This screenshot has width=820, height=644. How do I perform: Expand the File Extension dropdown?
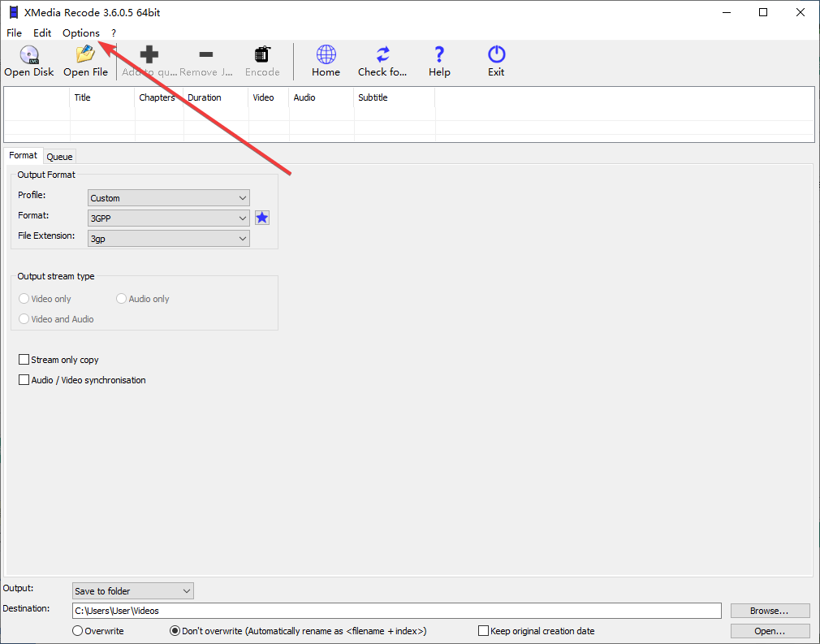coord(168,239)
